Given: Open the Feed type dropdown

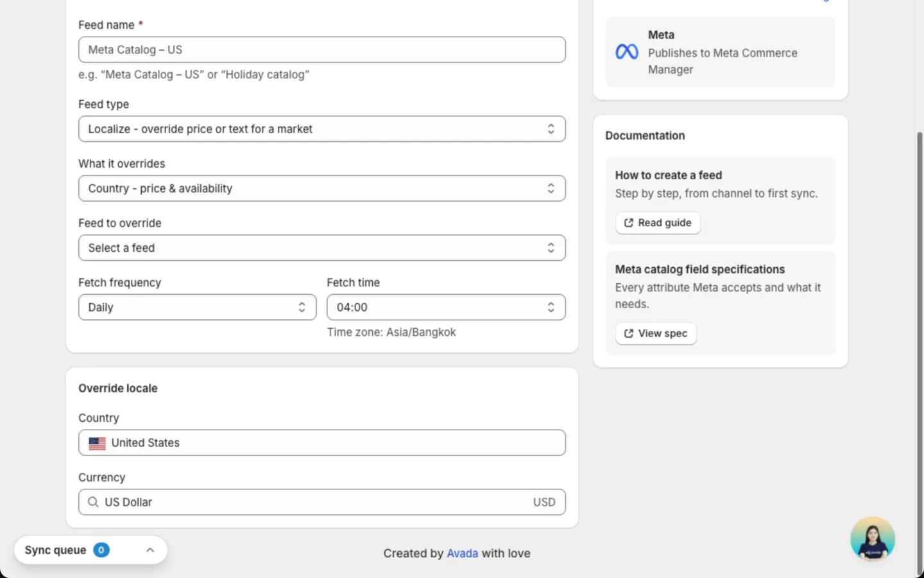Looking at the screenshot, I should pos(322,129).
